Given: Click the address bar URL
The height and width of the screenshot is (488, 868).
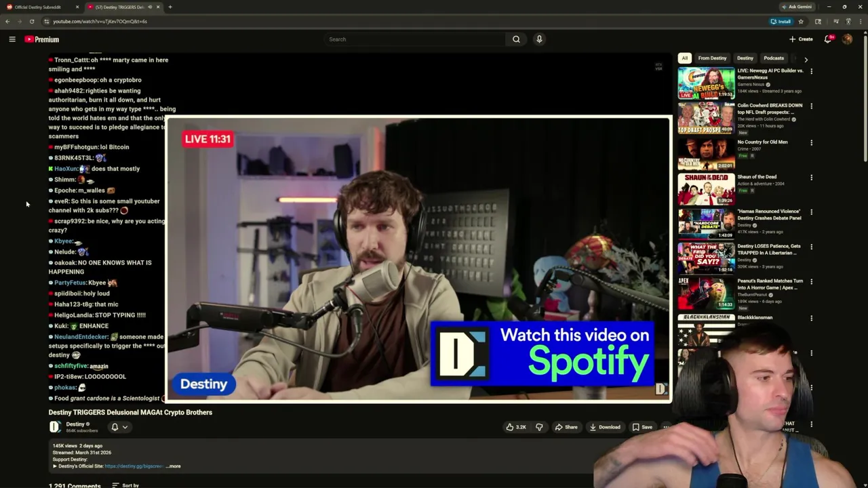Looking at the screenshot, I should click(100, 21).
